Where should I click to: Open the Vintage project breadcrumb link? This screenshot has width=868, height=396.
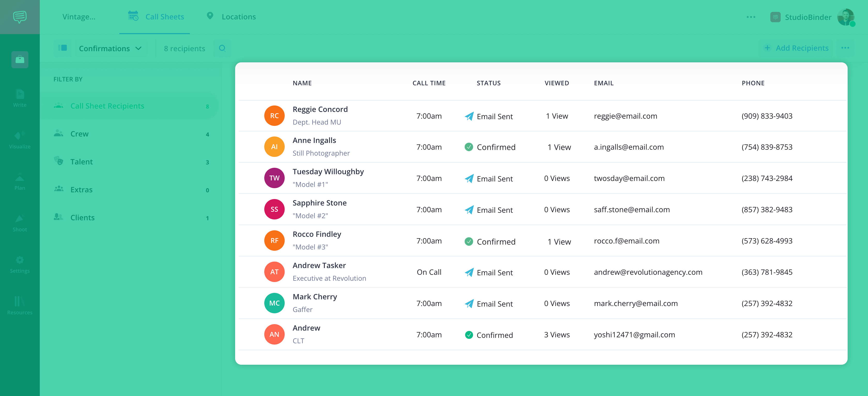[79, 17]
